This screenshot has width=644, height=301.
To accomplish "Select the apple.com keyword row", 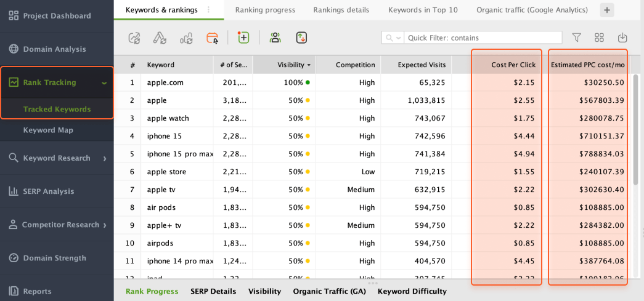I will (x=372, y=83).
